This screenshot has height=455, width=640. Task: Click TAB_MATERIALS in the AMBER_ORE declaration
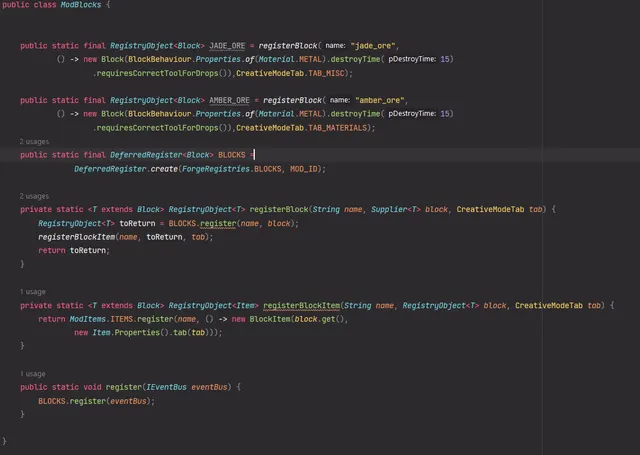[x=338, y=128]
